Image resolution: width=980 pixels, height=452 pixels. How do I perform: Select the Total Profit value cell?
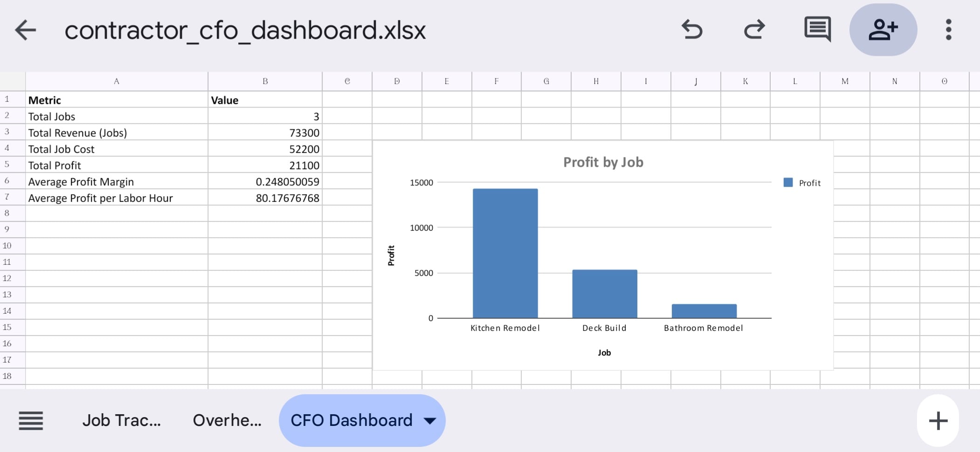pos(265,165)
